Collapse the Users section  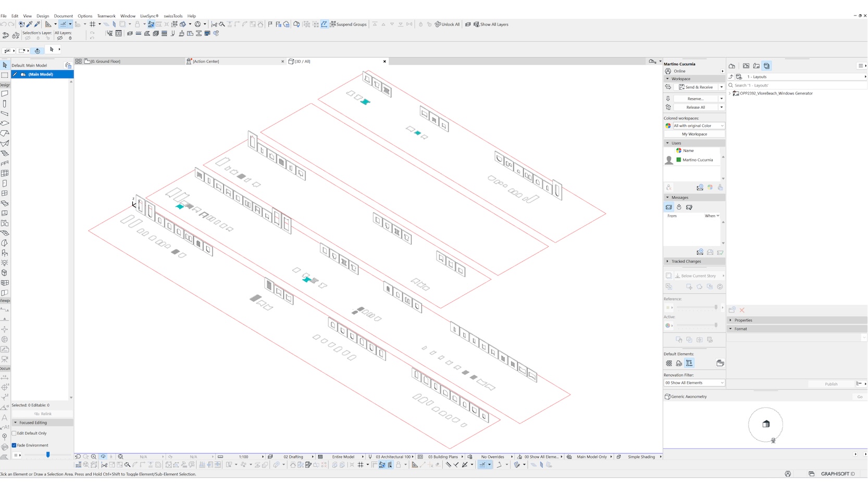[667, 143]
